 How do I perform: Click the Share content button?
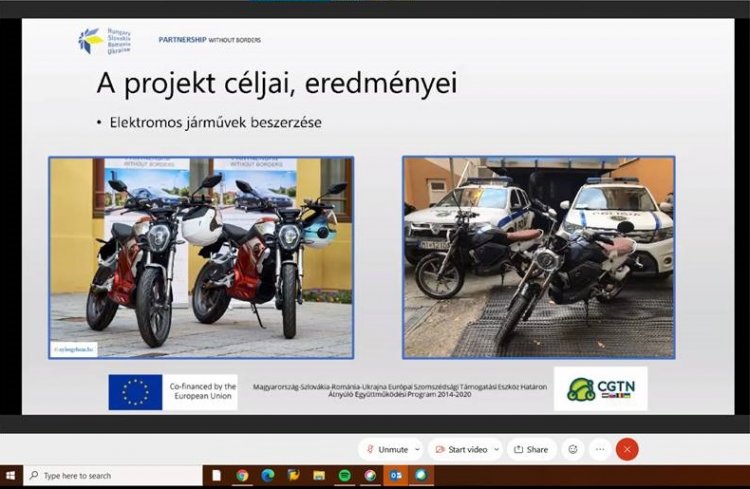pyautogui.click(x=531, y=450)
